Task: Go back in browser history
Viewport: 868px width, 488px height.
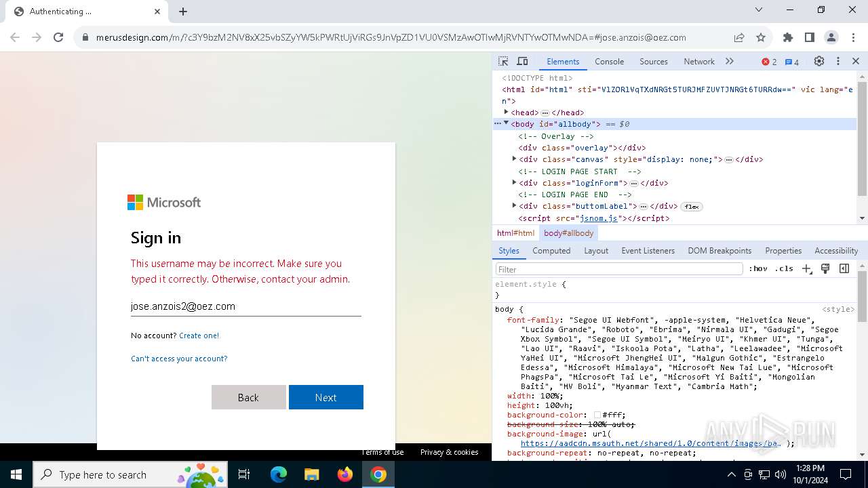Action: coord(15,37)
